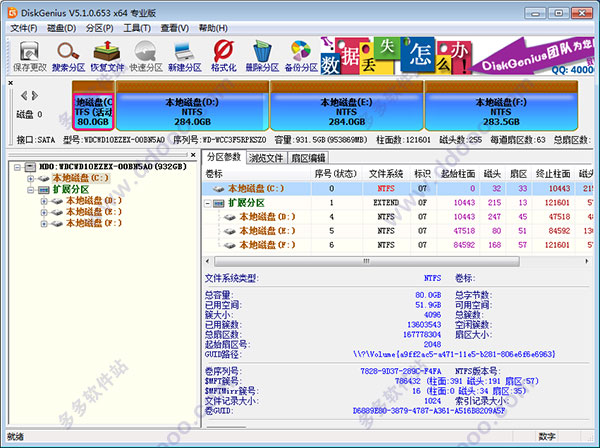Click the DiskGenius banner advertisement
The image size is (600, 448).
(457, 55)
